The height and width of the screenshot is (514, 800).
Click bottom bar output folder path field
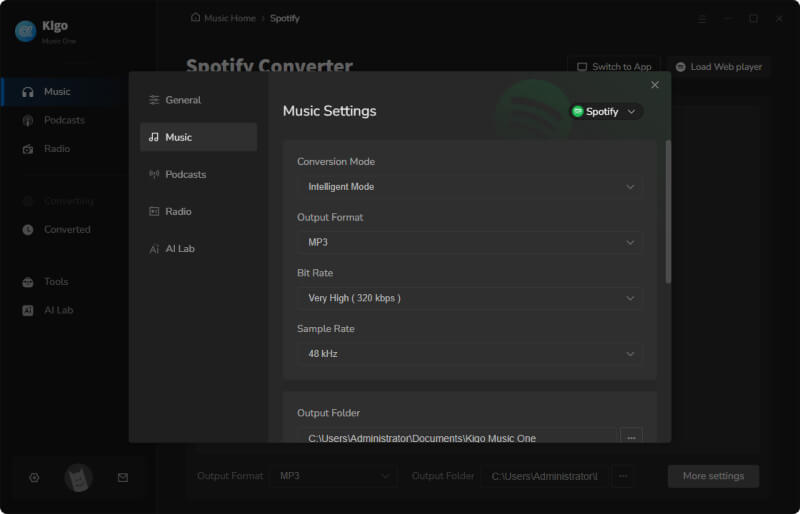click(x=545, y=476)
